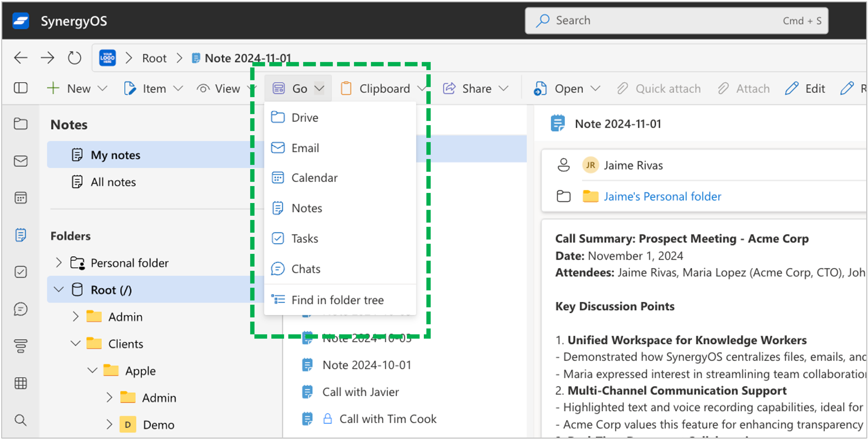Click the grid table icon in rail
Screen dimensions: 868x439
pyautogui.click(x=21, y=383)
